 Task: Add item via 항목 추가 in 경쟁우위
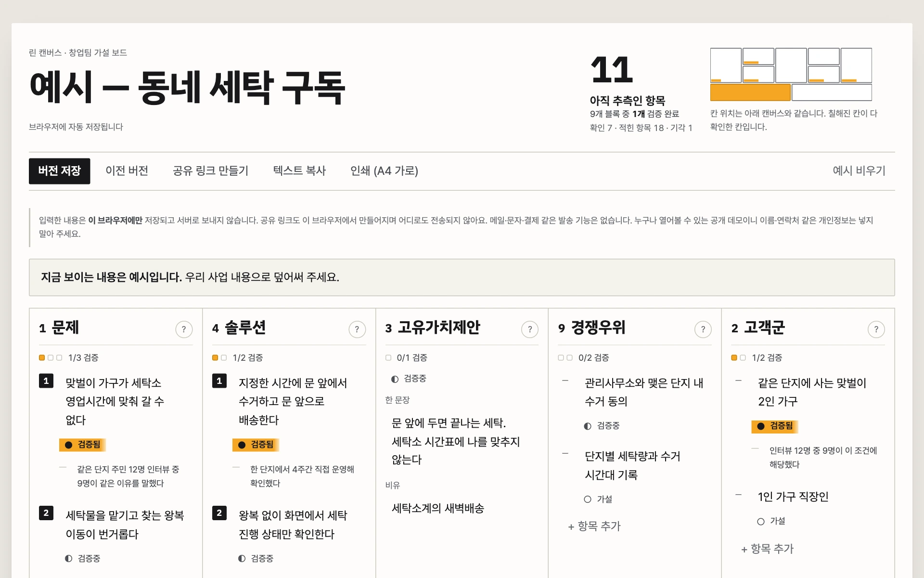[x=595, y=526]
